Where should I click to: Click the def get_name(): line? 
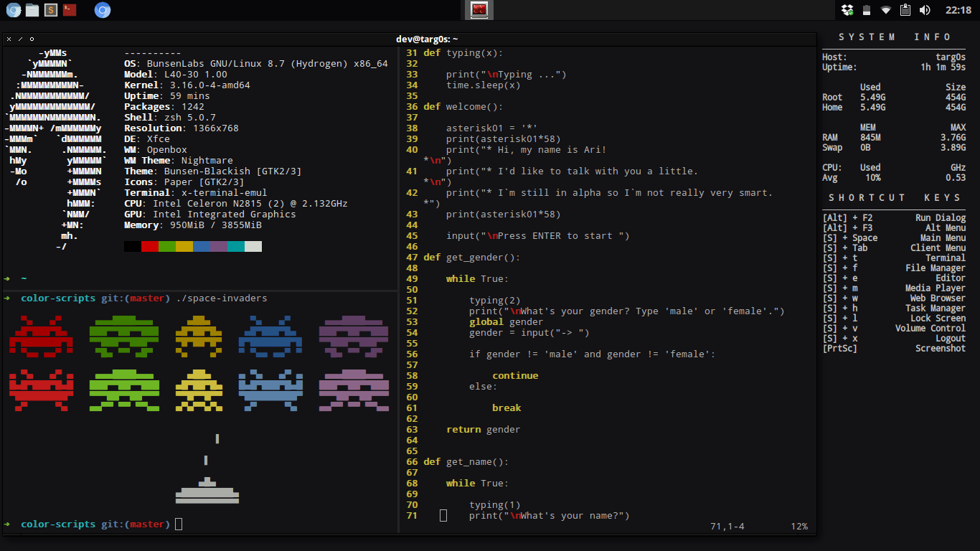click(466, 462)
